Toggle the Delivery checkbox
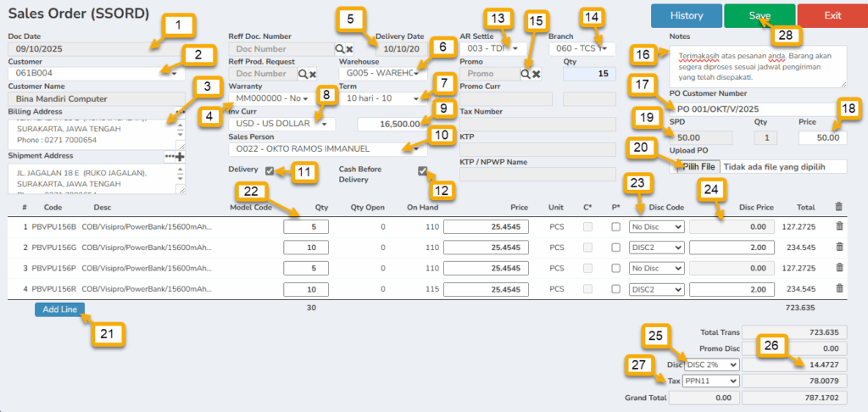This screenshot has width=868, height=412. (x=270, y=171)
